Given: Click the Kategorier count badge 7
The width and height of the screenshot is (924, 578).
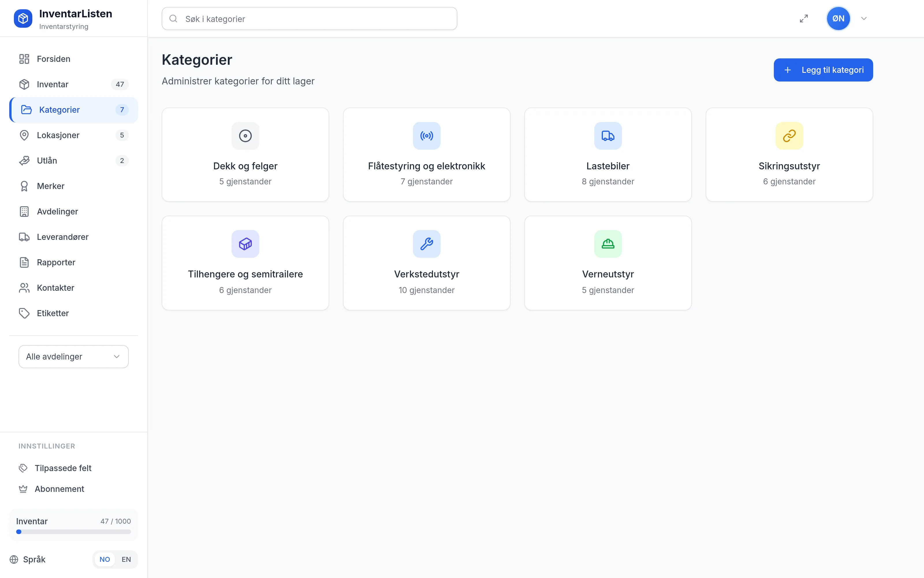Looking at the screenshot, I should pyautogui.click(x=122, y=110).
